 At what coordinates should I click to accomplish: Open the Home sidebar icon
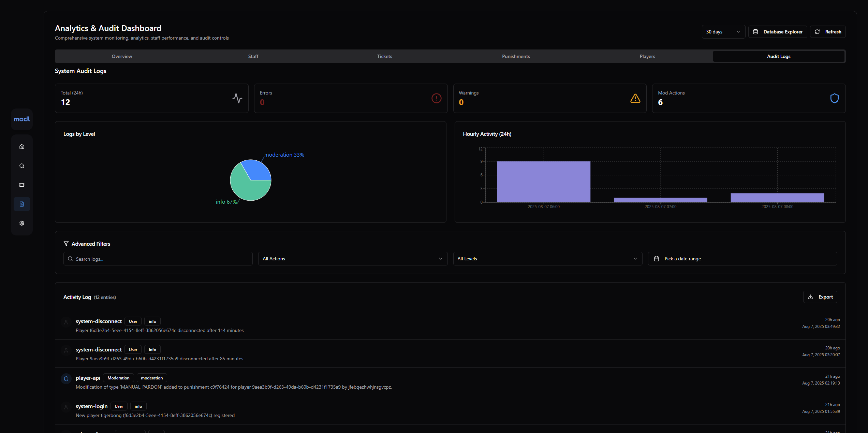click(x=22, y=147)
